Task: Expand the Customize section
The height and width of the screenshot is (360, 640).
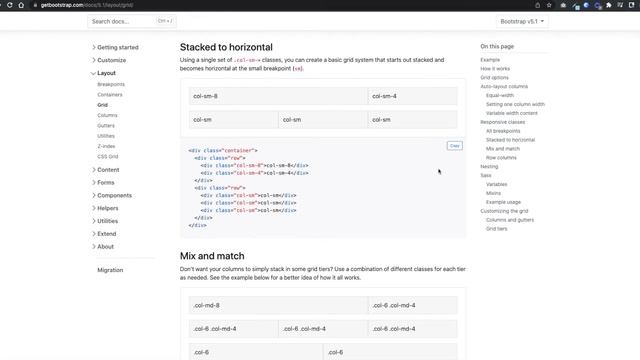Action: (109, 60)
